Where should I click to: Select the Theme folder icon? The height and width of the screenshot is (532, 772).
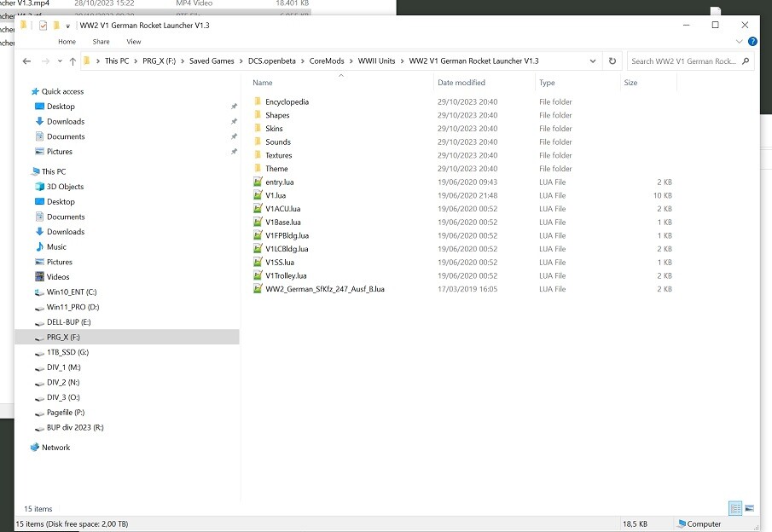[258, 168]
